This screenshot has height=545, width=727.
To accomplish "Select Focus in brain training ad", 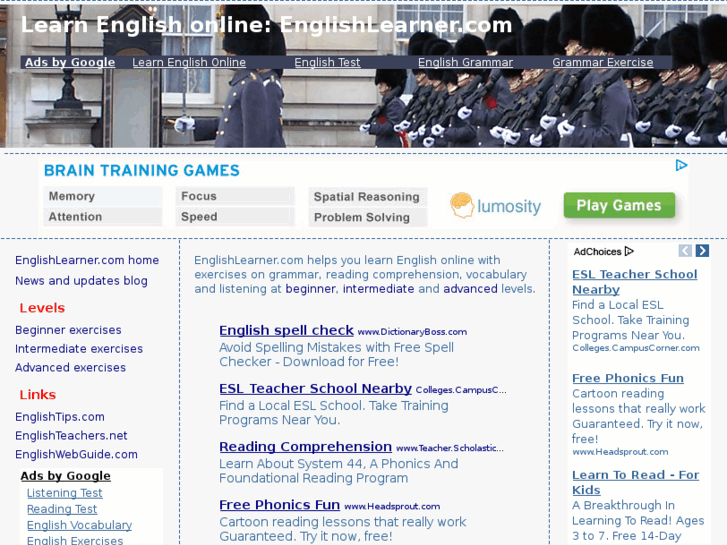I will pos(235,196).
